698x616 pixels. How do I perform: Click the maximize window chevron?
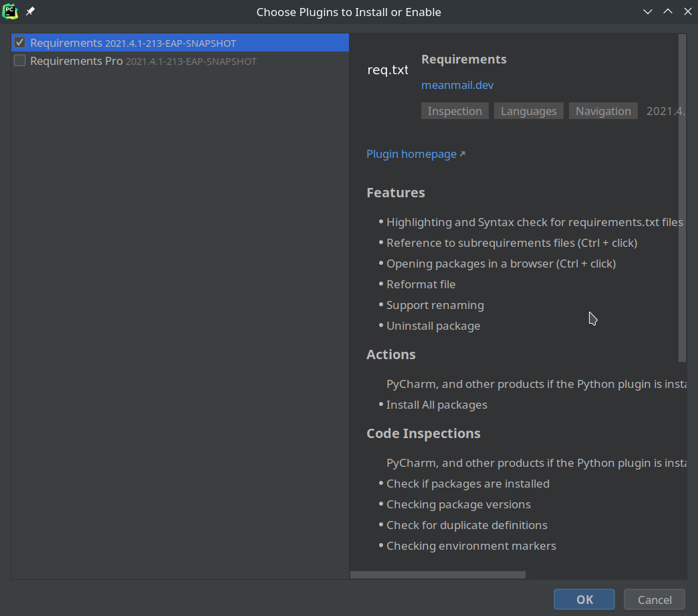[x=668, y=11]
